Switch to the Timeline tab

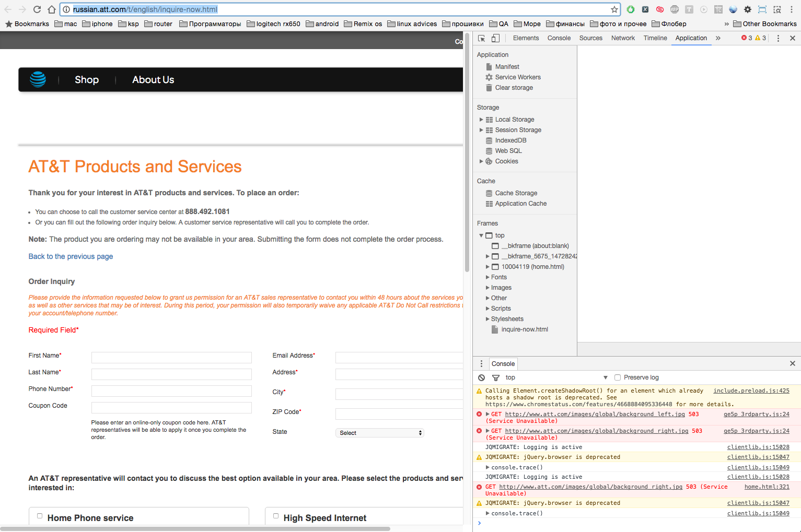(x=655, y=38)
